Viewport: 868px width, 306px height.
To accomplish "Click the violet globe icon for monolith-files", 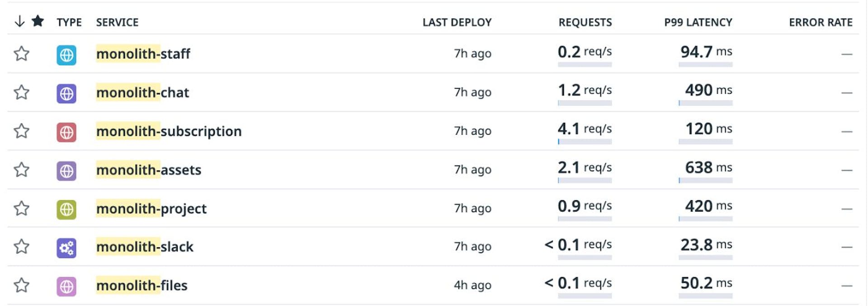I will coord(66,286).
